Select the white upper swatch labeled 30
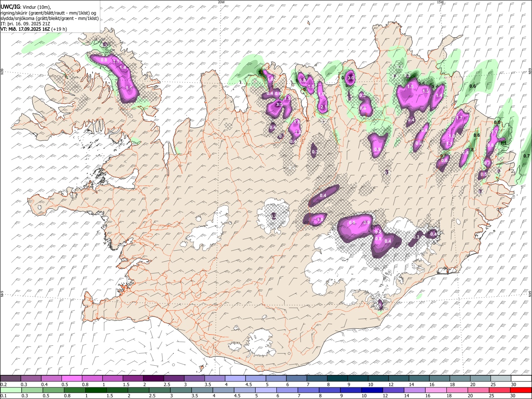 coord(521,379)
